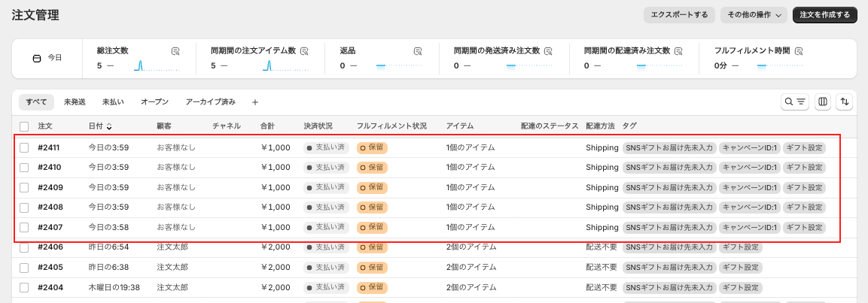Click the 注文を作成する button
The height and width of the screenshot is (303, 868).
[x=824, y=14]
